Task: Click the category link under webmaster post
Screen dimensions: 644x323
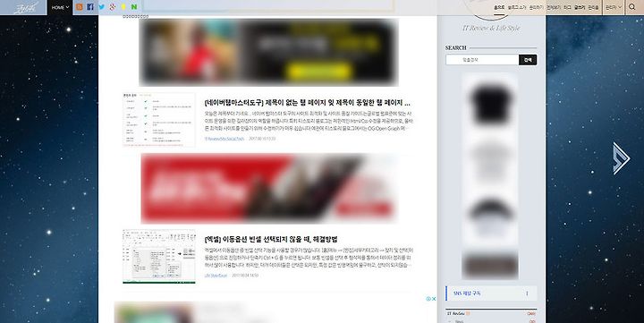Action: (x=225, y=139)
